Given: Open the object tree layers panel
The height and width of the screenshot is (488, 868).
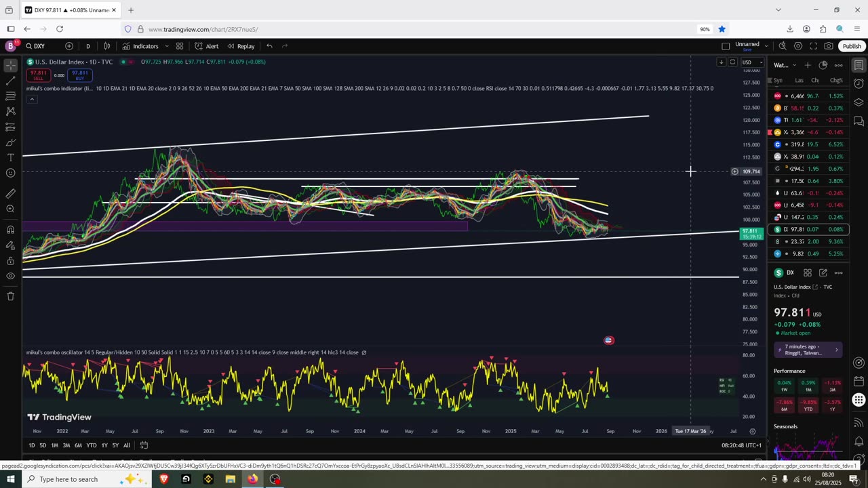Looking at the screenshot, I should pyautogui.click(x=859, y=102).
